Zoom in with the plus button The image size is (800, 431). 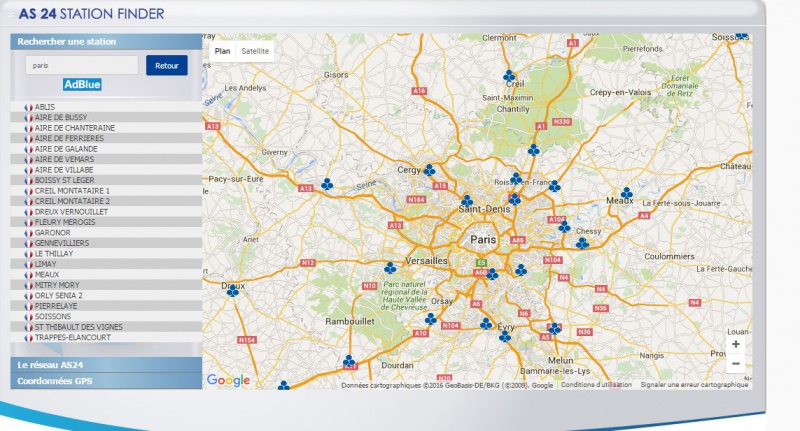click(736, 344)
